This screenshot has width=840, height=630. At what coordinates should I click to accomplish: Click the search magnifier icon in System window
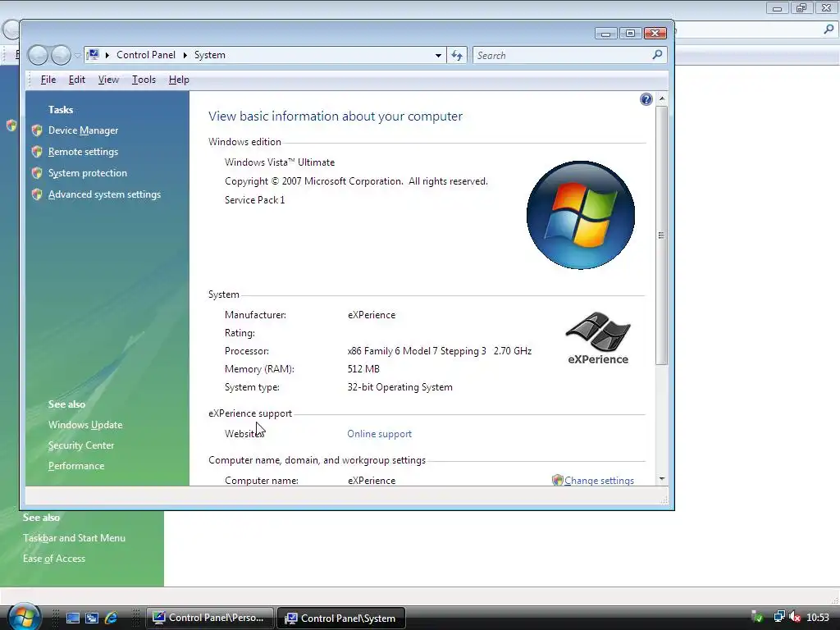[657, 55]
